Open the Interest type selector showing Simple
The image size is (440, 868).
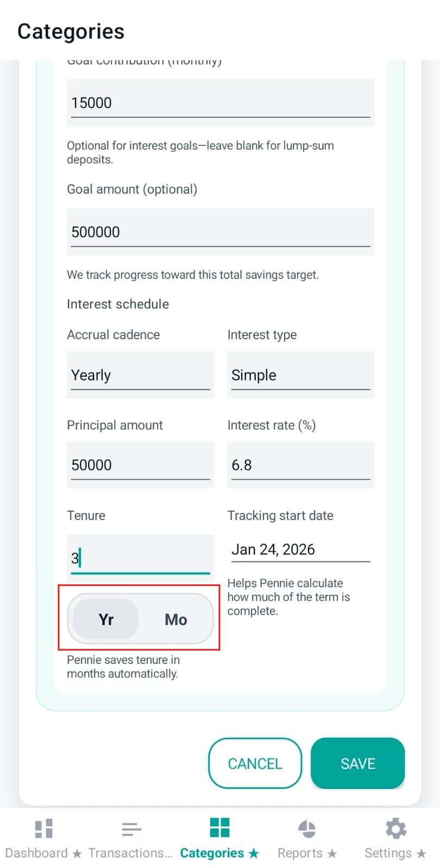coord(300,375)
